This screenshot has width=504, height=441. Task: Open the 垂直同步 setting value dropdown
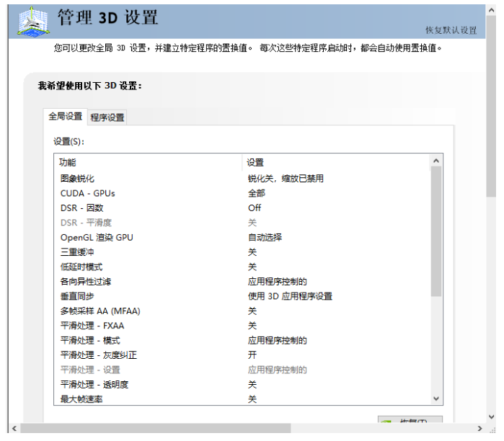290,296
